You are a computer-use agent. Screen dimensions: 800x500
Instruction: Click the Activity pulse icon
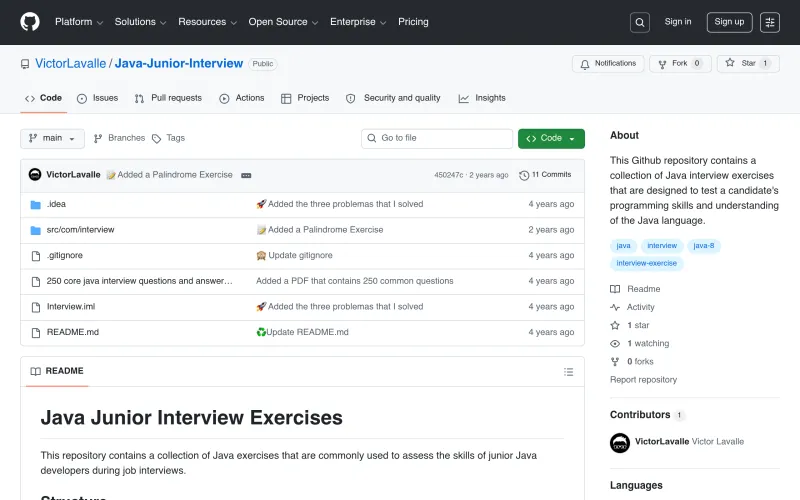tap(615, 307)
